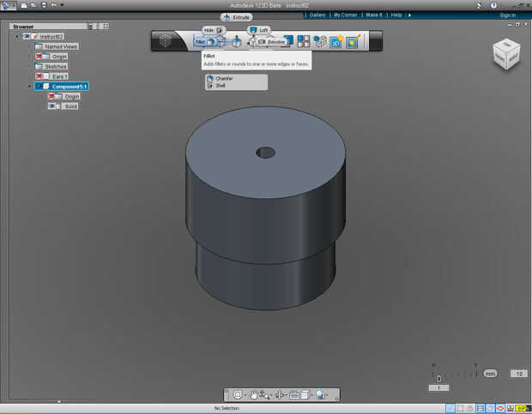This screenshot has height=414, width=532.
Task: Show the hidden Ears:1 item
Action: (x=39, y=76)
